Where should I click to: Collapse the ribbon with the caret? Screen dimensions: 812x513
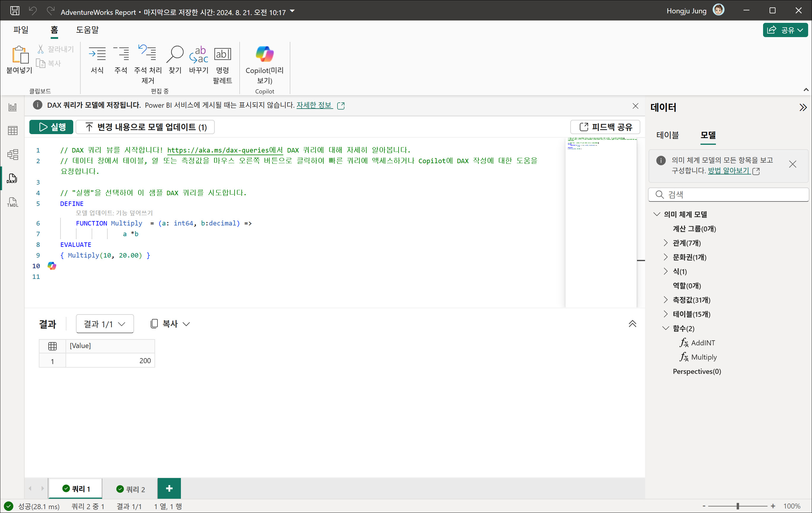click(805, 90)
